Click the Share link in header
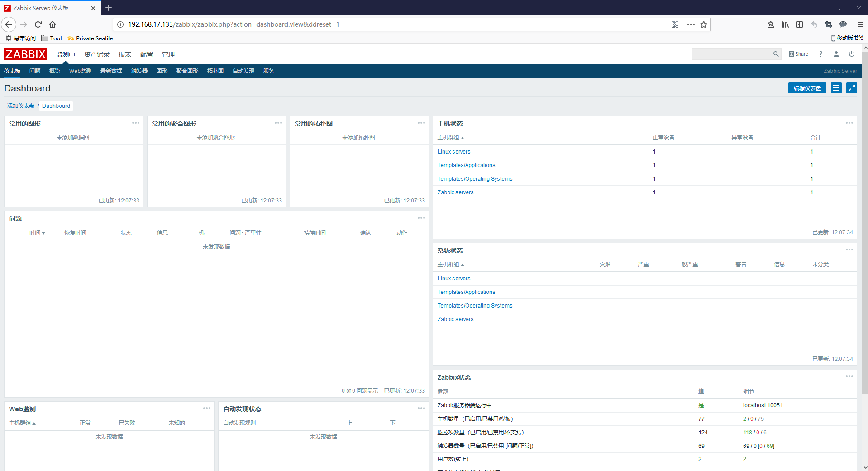The height and width of the screenshot is (471, 868). 798,54
